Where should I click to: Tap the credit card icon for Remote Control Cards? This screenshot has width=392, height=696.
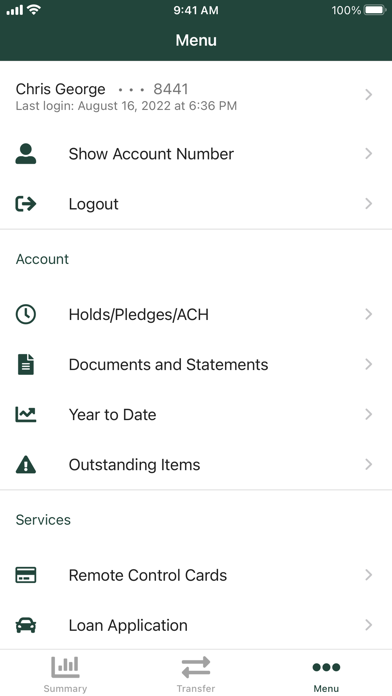(26, 575)
